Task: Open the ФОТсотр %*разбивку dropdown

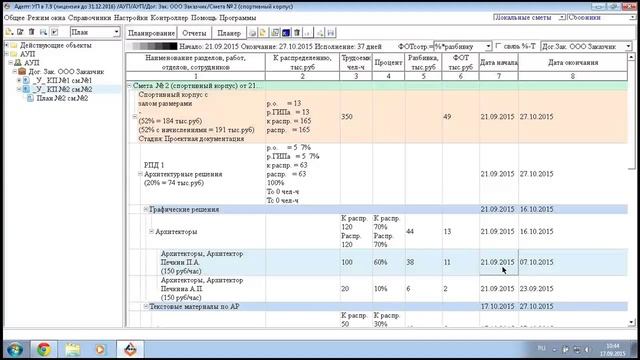Action: [488, 46]
